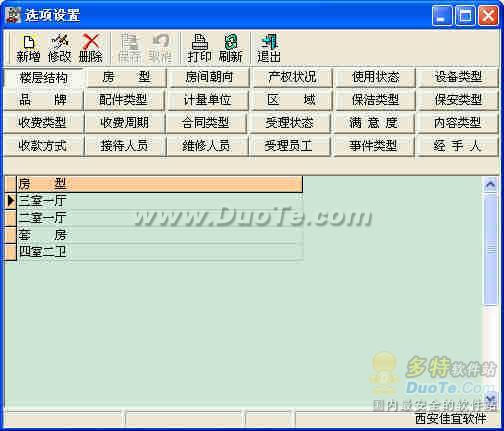Select the 保安类型 category button
The width and height of the screenshot is (504, 431).
click(x=458, y=100)
